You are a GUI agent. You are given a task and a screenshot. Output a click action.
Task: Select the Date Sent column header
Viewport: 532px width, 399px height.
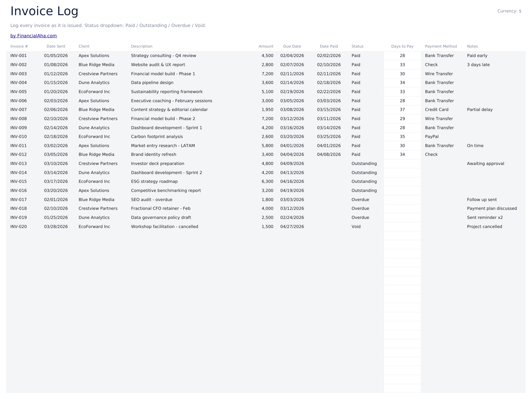(x=56, y=46)
